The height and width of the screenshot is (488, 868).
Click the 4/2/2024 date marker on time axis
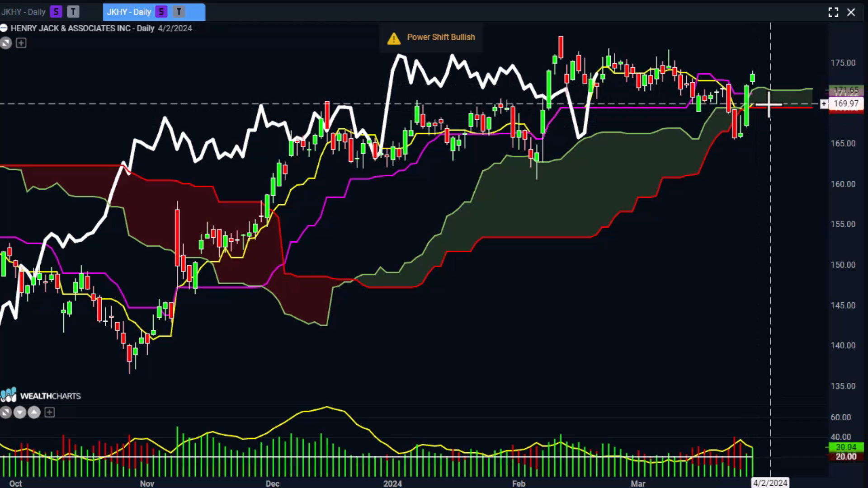point(770,483)
